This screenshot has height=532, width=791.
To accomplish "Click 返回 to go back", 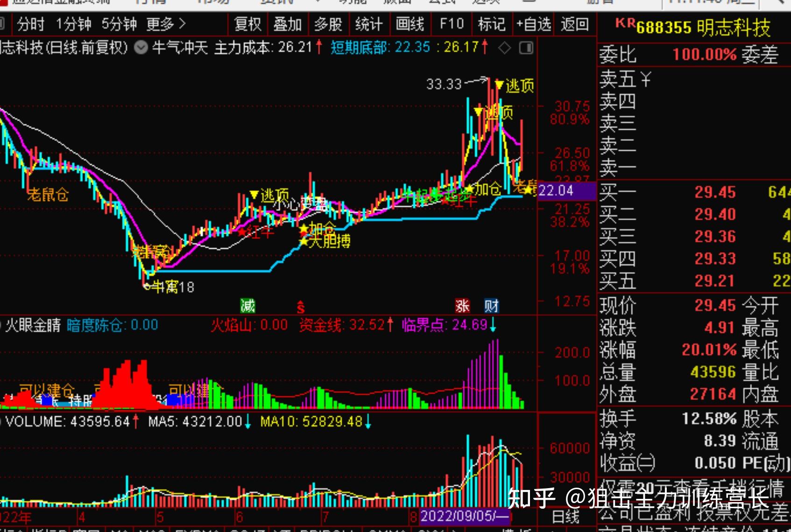I will 575,24.
